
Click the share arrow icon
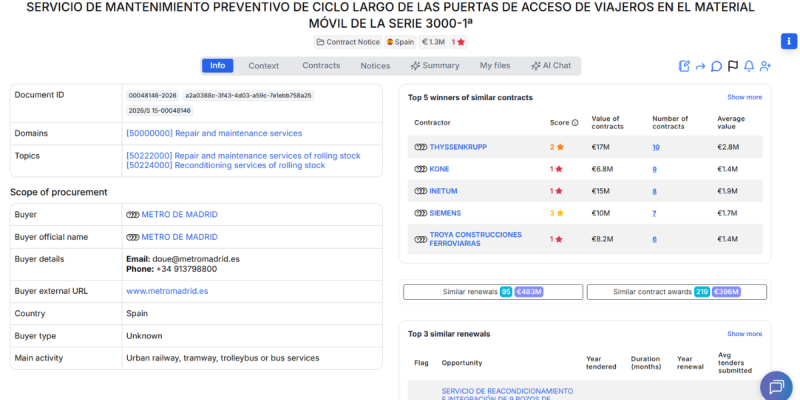tap(700, 66)
